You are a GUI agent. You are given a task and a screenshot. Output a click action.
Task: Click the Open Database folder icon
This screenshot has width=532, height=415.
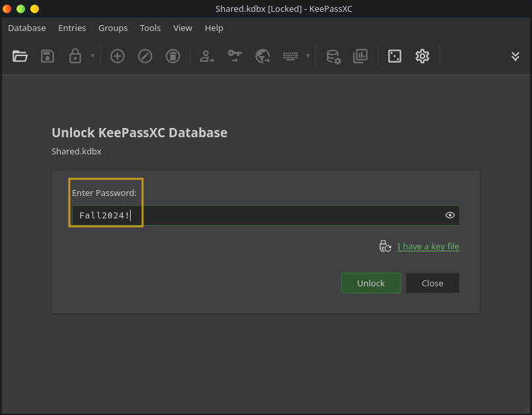click(x=20, y=56)
